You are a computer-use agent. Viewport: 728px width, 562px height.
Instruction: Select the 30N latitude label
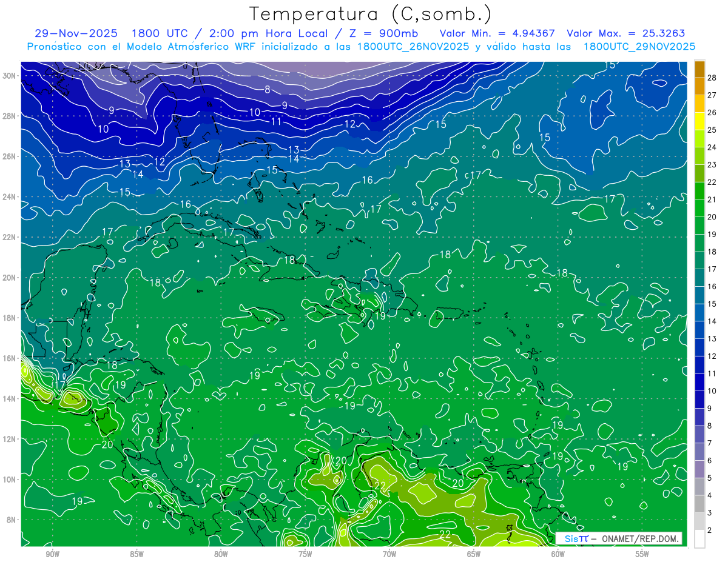tap(10, 76)
